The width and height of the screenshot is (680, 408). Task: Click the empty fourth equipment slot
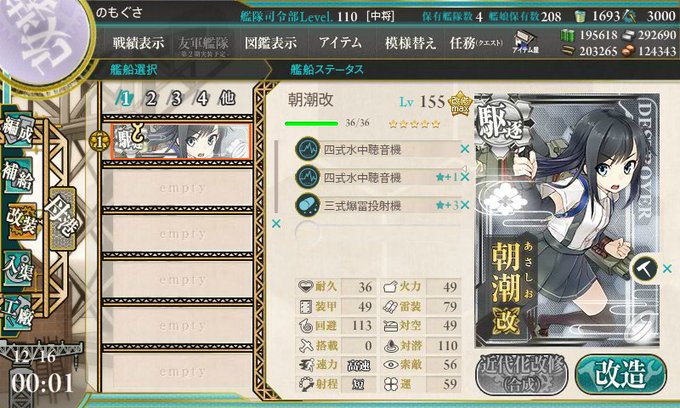point(377,232)
